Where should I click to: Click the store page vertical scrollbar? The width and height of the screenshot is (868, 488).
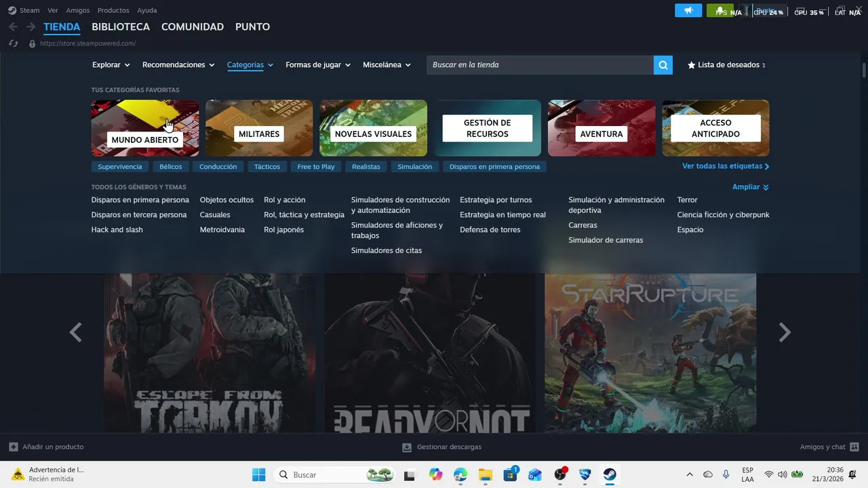[x=864, y=70]
